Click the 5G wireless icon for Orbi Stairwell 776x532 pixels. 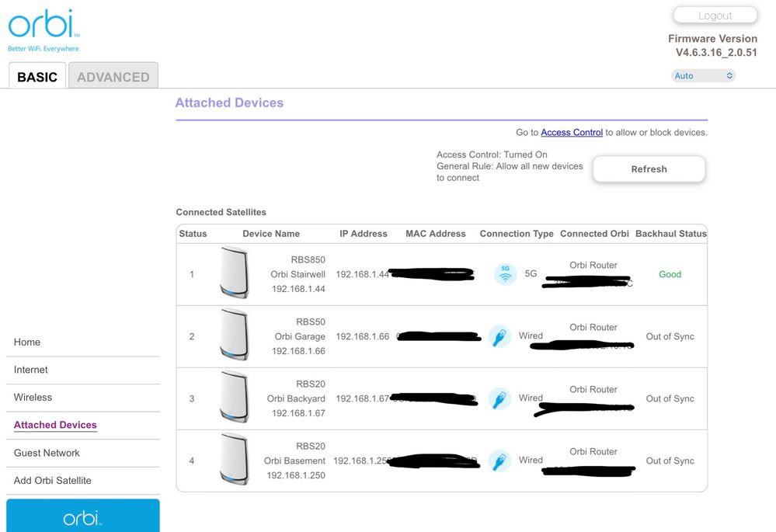[505, 274]
